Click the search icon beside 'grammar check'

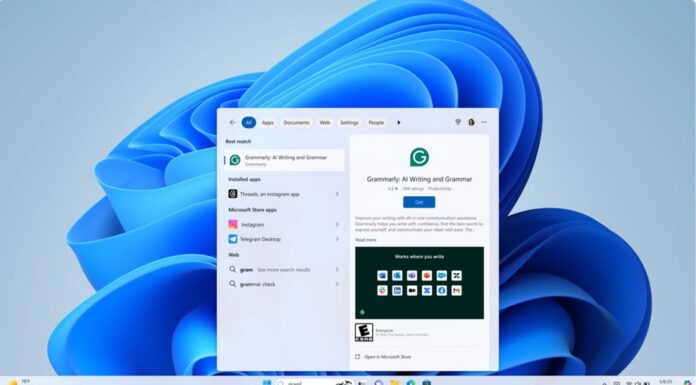coord(233,284)
